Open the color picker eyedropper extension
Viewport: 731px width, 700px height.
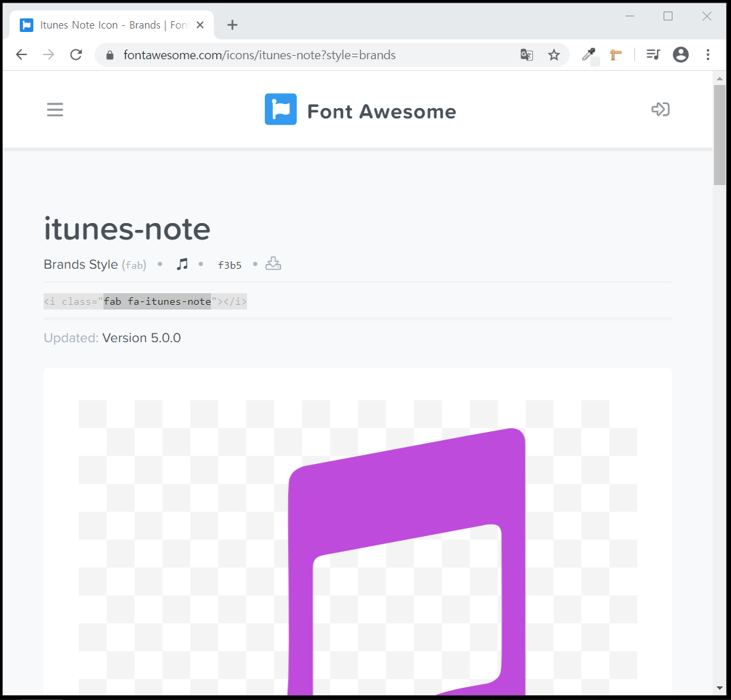[589, 56]
